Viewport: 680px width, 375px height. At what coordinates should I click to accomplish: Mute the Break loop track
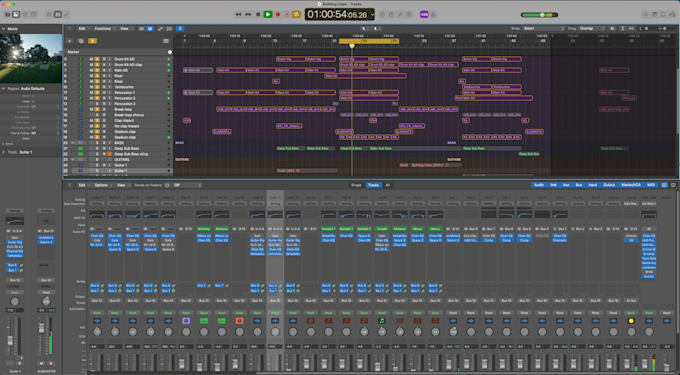pos(91,110)
